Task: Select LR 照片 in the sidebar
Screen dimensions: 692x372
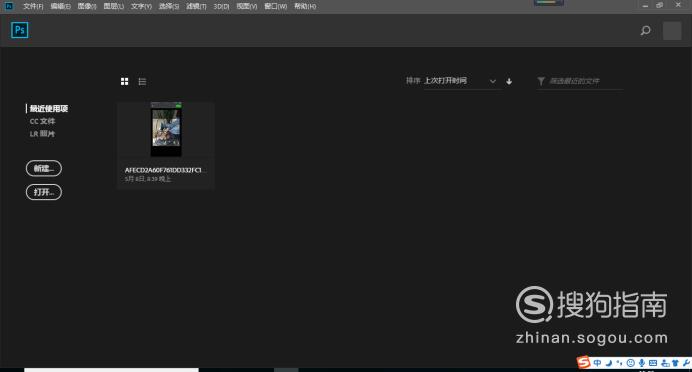Action: click(42, 134)
